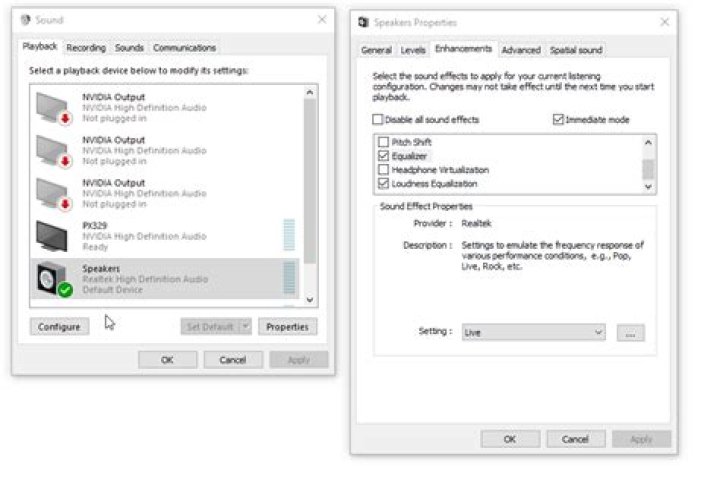Image resolution: width=720 pixels, height=504 pixels.
Task: Click the Speakers Properties title bar icon
Action: tap(363, 22)
